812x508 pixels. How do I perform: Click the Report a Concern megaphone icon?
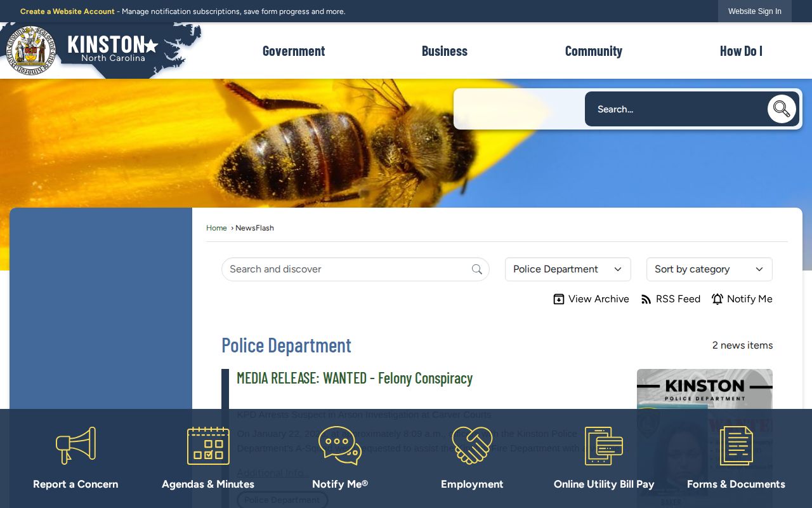75,445
